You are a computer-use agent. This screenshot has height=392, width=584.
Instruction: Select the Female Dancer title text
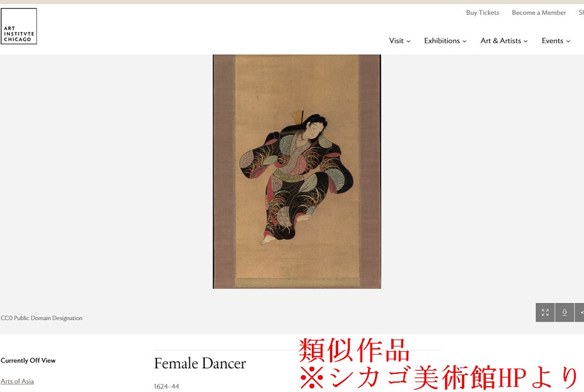(200, 363)
